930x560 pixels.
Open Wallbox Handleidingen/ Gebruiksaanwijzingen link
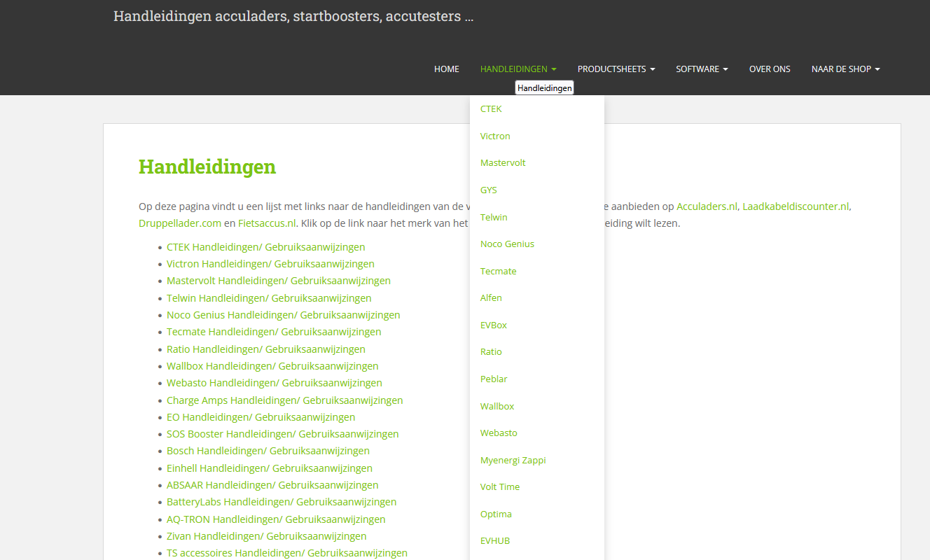point(272,366)
